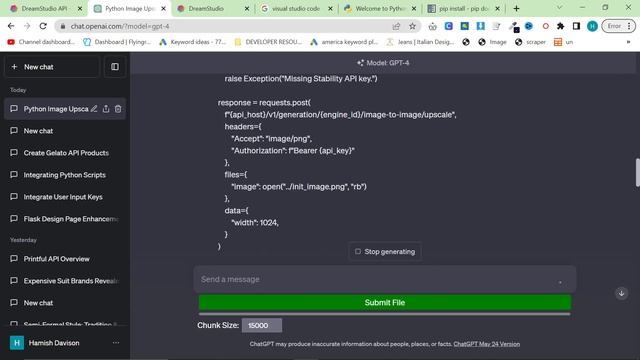Open the scraper bookmark

[x=530, y=42]
